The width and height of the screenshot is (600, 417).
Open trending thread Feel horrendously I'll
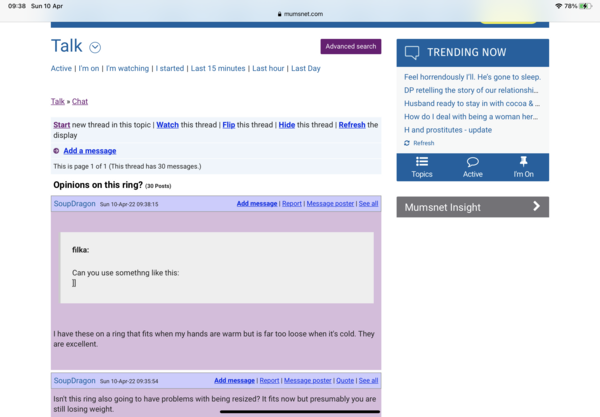pyautogui.click(x=473, y=77)
